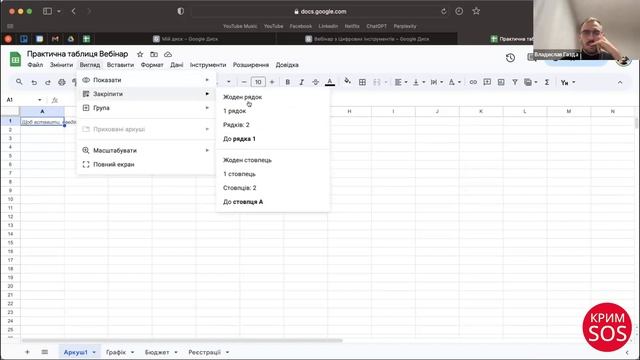Open the Файл menu
Viewport: 640px width, 360px height.
point(35,65)
